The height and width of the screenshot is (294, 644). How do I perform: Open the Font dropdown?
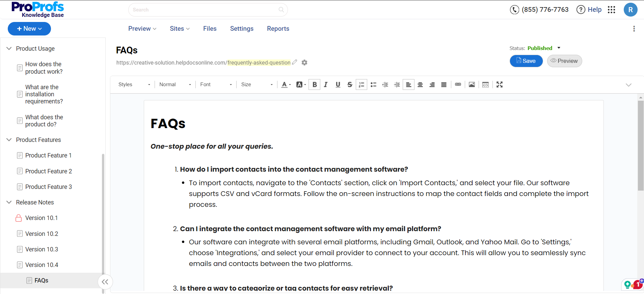[x=216, y=84]
